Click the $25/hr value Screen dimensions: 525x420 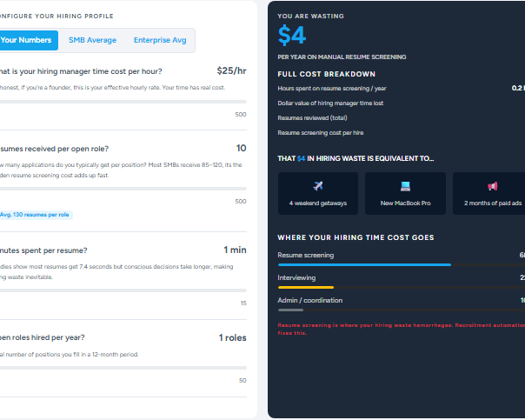[231, 70]
